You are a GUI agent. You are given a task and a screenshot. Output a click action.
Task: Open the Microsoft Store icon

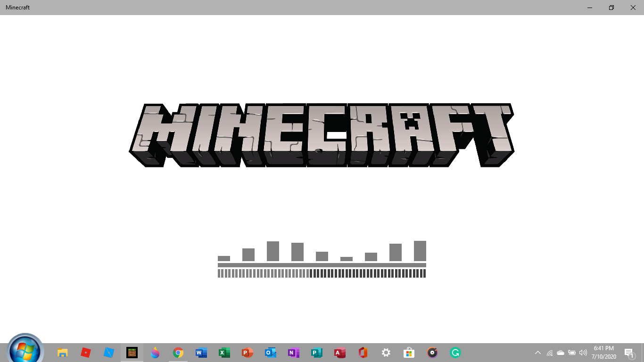click(x=409, y=353)
